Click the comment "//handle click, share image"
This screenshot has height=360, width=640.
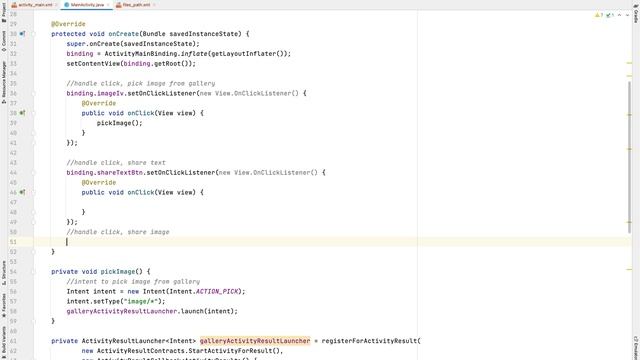tap(118, 232)
